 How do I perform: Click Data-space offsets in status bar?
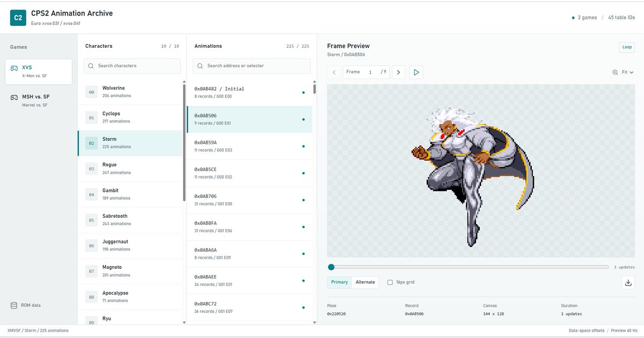[x=586, y=330]
